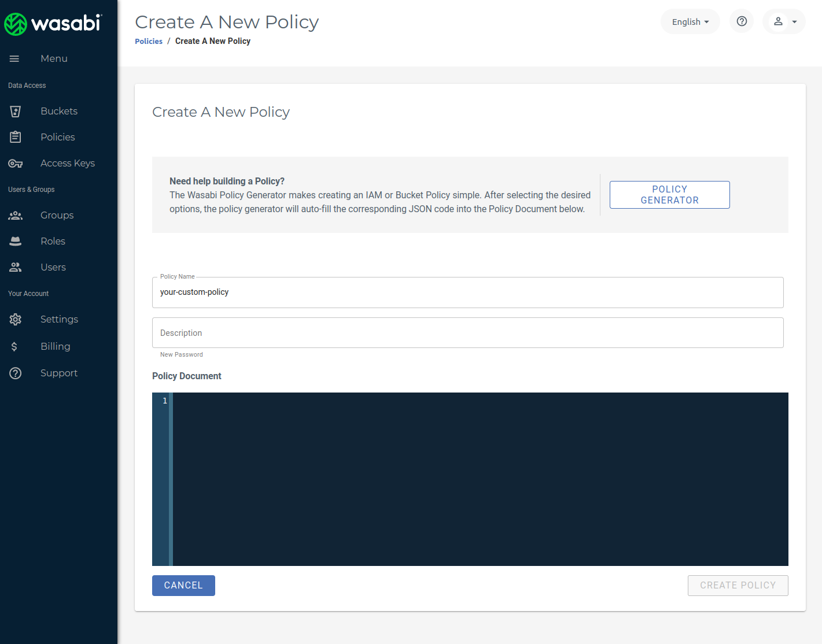Open the user account dropdown in header
Screen dimensions: 822x644
point(784,21)
